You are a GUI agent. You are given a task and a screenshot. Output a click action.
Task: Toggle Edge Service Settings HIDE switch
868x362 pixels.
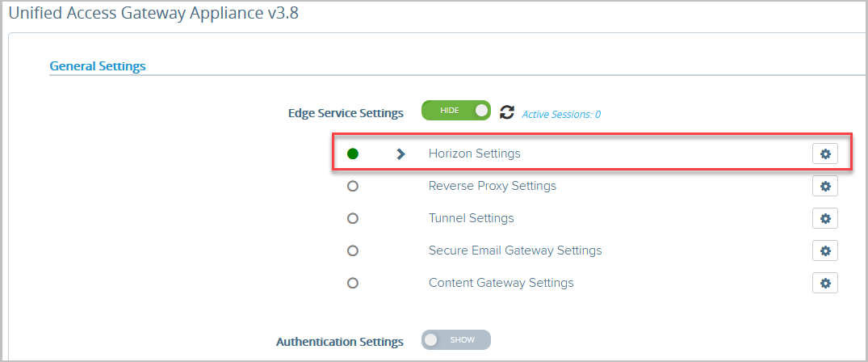tap(456, 111)
